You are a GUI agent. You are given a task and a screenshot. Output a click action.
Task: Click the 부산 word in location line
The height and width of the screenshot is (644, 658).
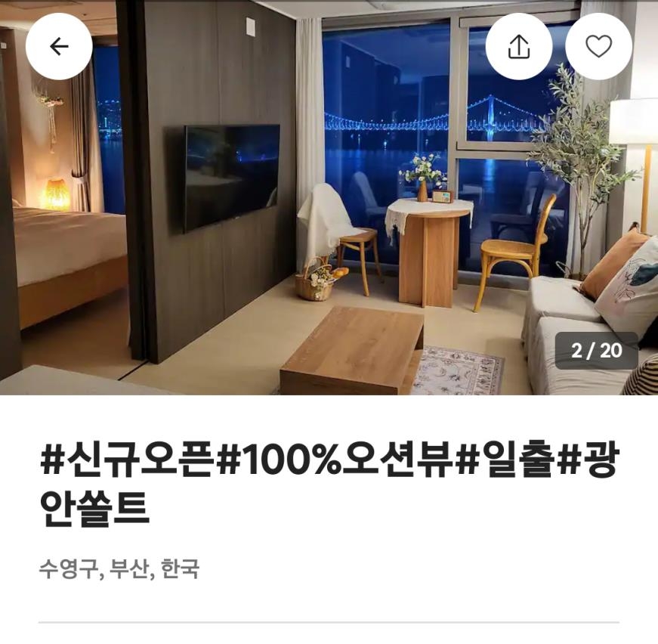click(x=129, y=569)
